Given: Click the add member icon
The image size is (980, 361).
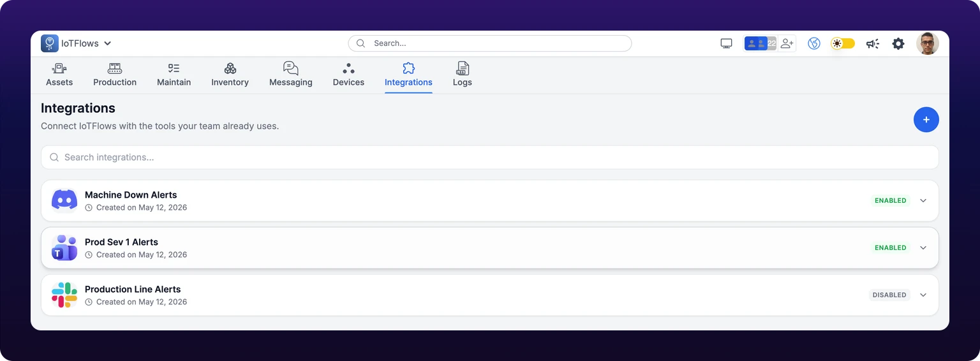Looking at the screenshot, I should 787,43.
